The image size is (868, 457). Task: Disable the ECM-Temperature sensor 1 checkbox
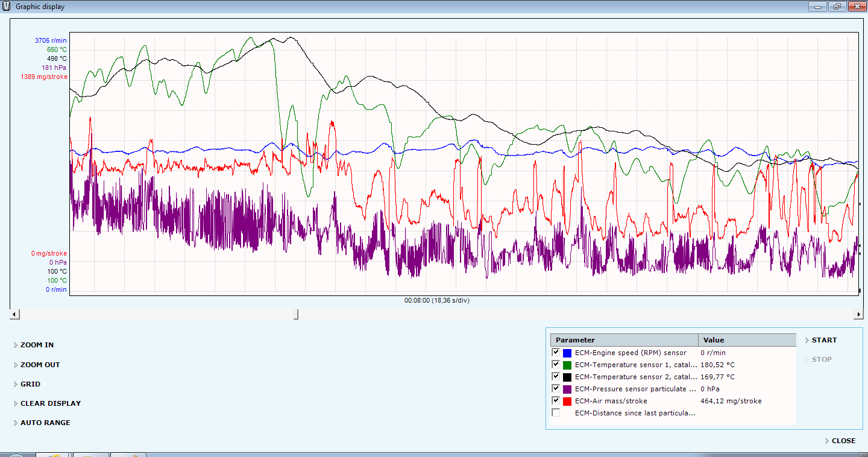(x=556, y=365)
